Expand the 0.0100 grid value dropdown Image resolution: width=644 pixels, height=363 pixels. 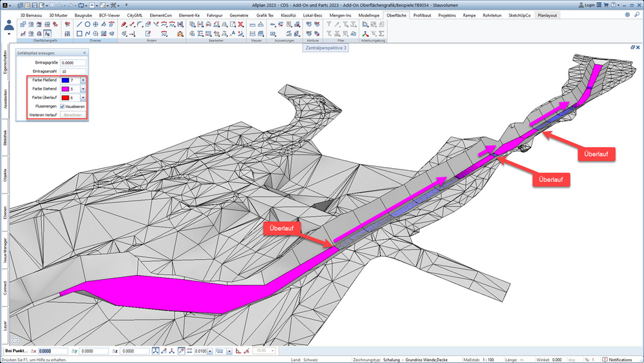[210, 351]
